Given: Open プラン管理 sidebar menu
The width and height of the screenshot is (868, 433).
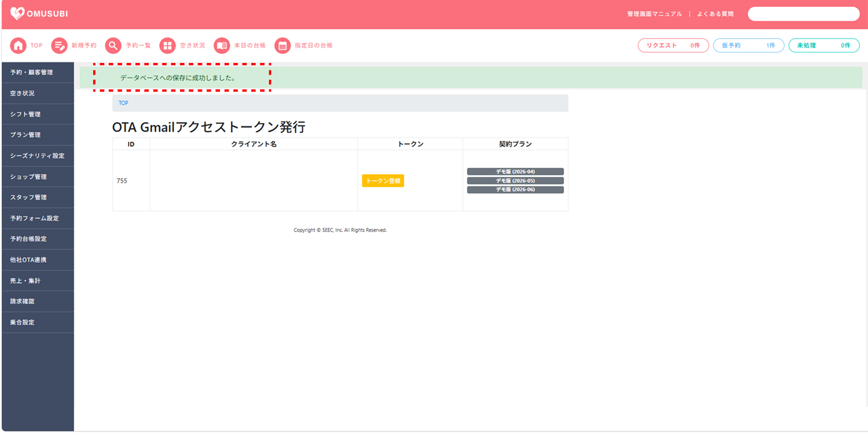Looking at the screenshot, I should click(x=38, y=135).
